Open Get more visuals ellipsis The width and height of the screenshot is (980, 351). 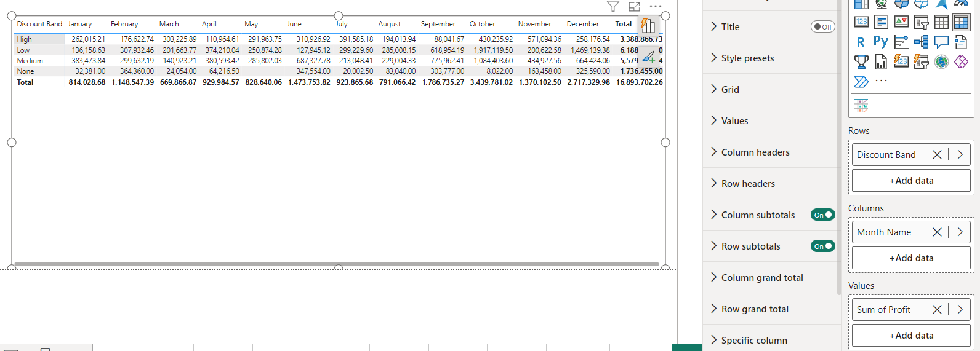coord(882,81)
